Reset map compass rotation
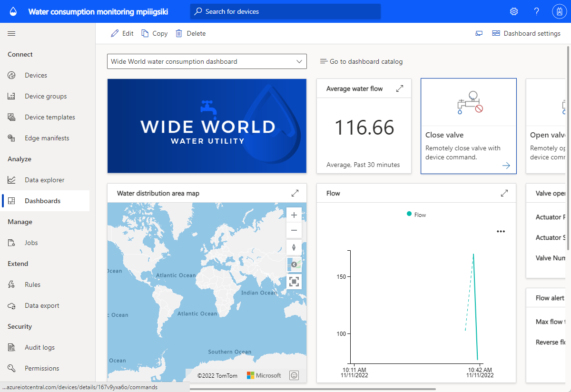The width and height of the screenshot is (571, 392). point(294,247)
